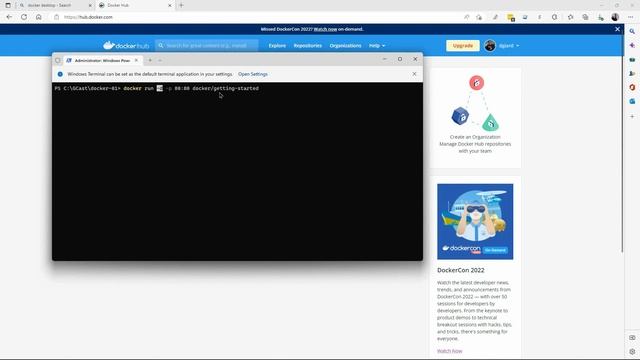Screen dimensions: 640x360
Task: Expand the Docker Hub user account dropdown
Action: pyautogui.click(x=509, y=46)
